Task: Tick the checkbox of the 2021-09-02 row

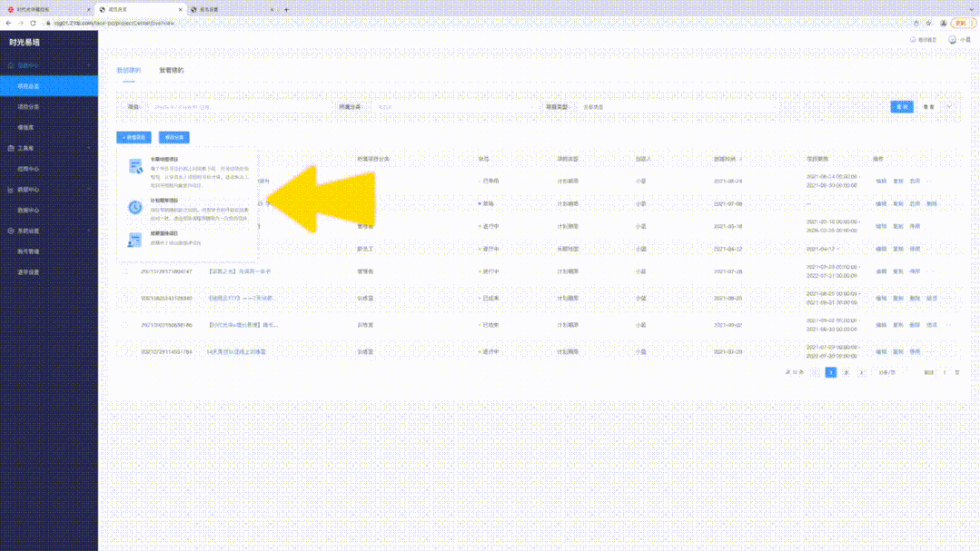Action: click(x=124, y=325)
